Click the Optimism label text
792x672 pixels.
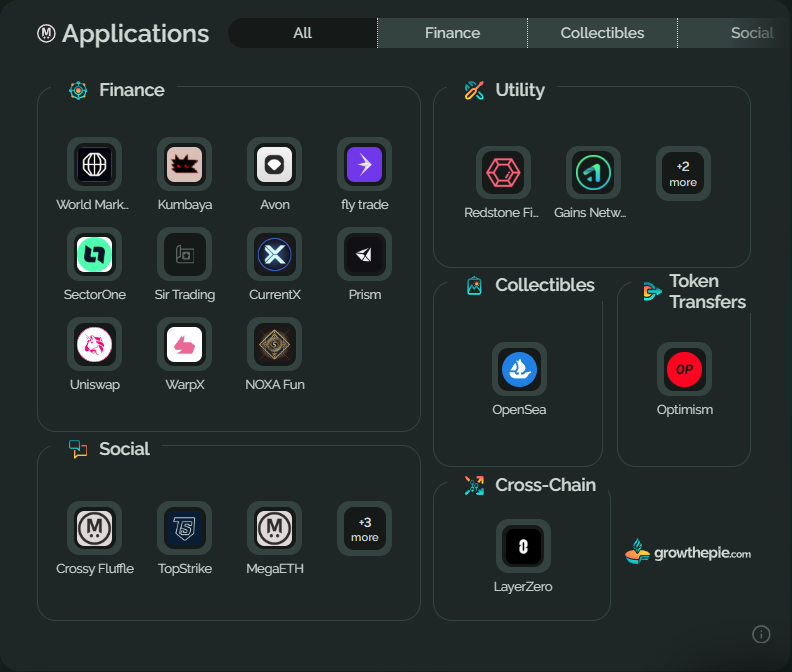[684, 410]
